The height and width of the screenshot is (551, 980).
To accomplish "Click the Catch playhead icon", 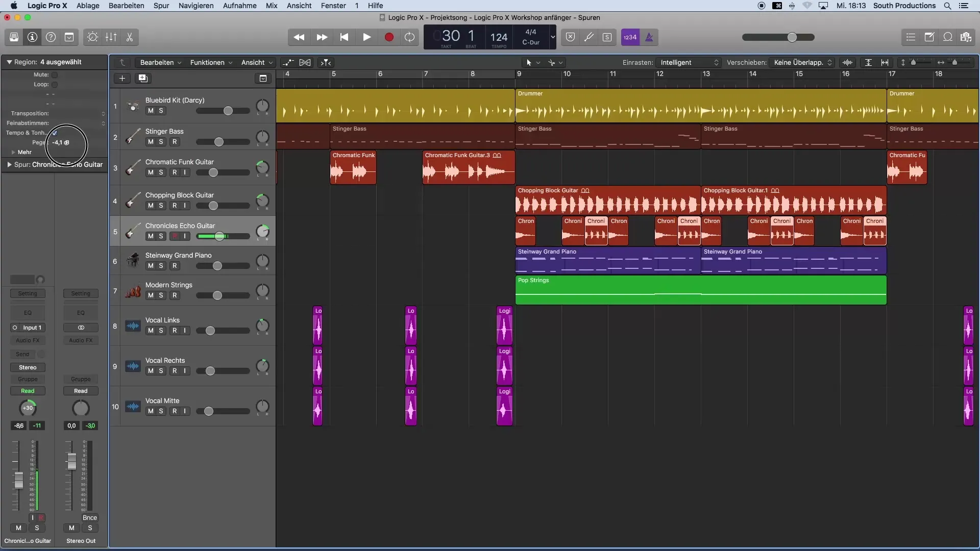I will (326, 63).
